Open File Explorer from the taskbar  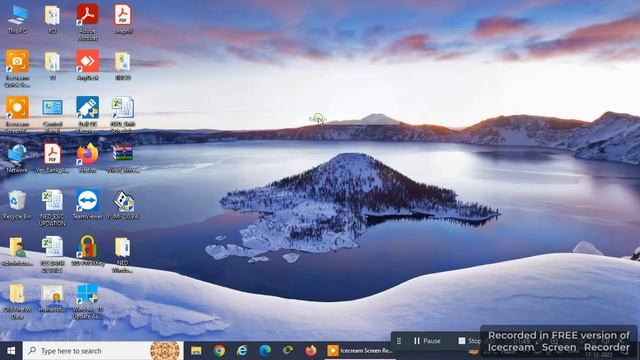196,351
